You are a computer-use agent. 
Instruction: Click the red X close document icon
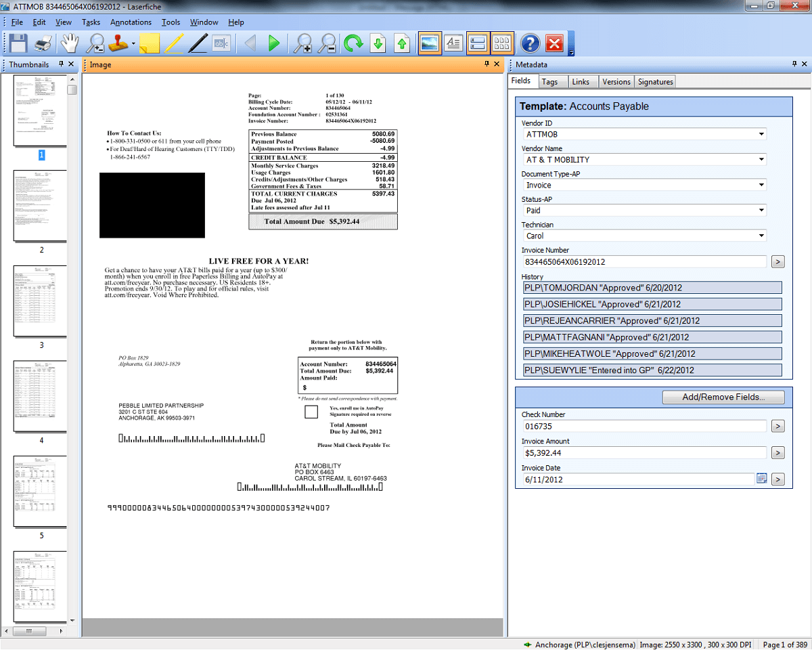[554, 43]
